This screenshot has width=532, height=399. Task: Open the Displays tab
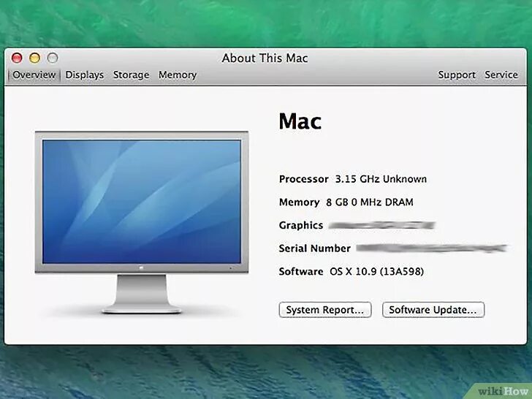pos(85,75)
